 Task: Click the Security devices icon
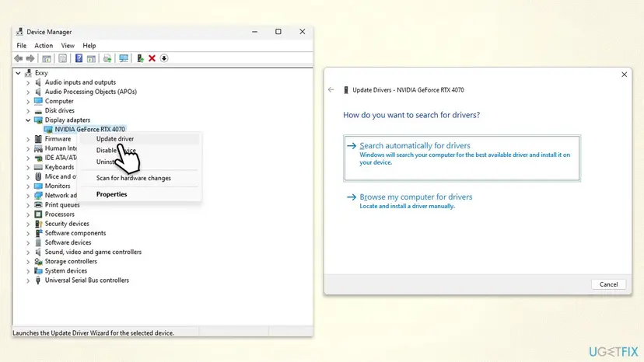point(38,224)
